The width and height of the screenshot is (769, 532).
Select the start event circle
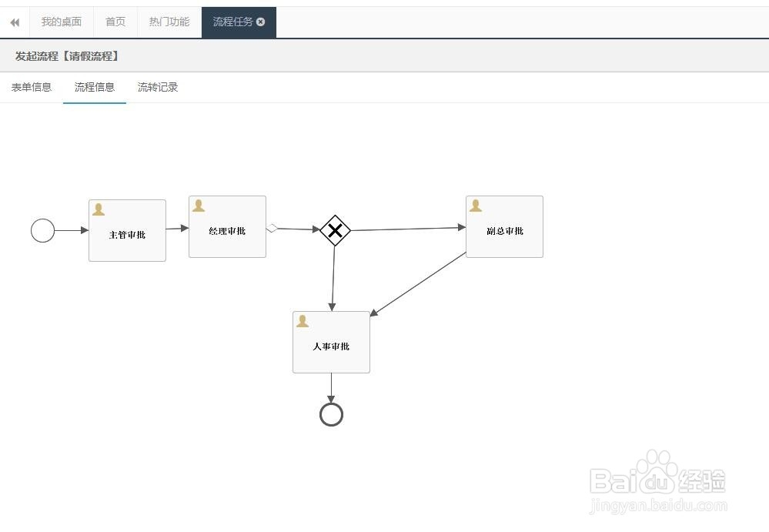pyautogui.click(x=42, y=229)
